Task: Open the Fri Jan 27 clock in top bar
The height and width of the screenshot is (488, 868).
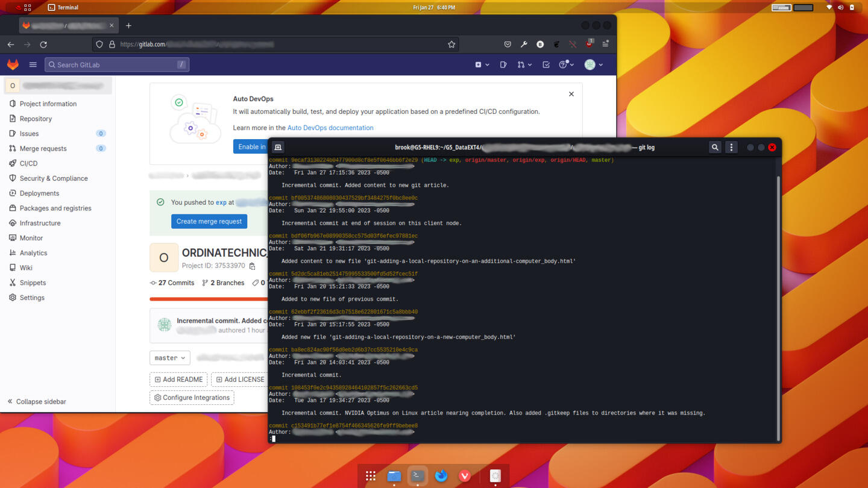Action: [x=434, y=7]
